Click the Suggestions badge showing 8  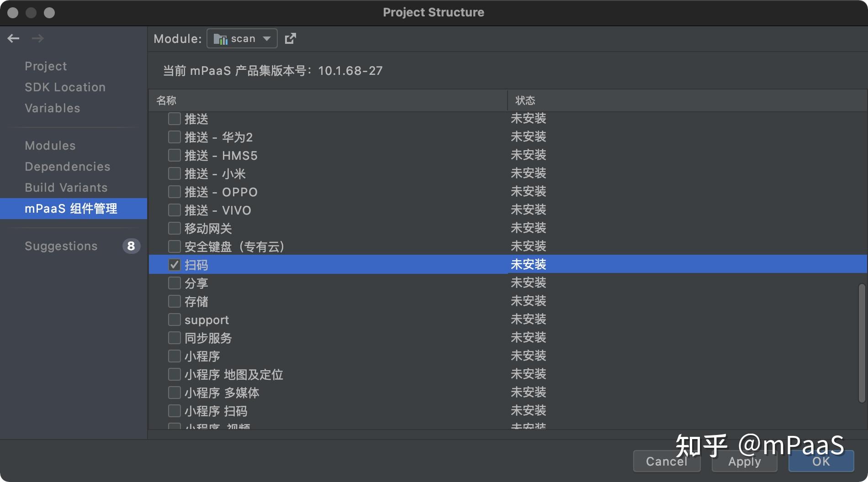click(131, 246)
